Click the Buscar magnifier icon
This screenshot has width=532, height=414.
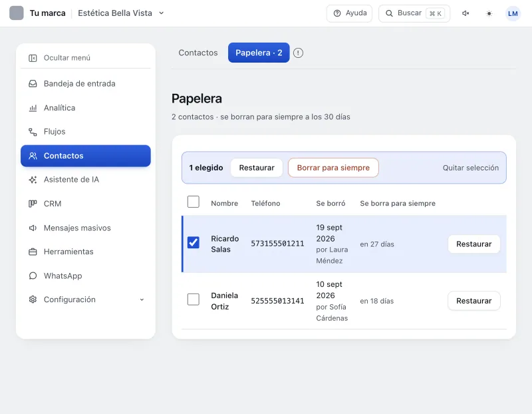(389, 13)
